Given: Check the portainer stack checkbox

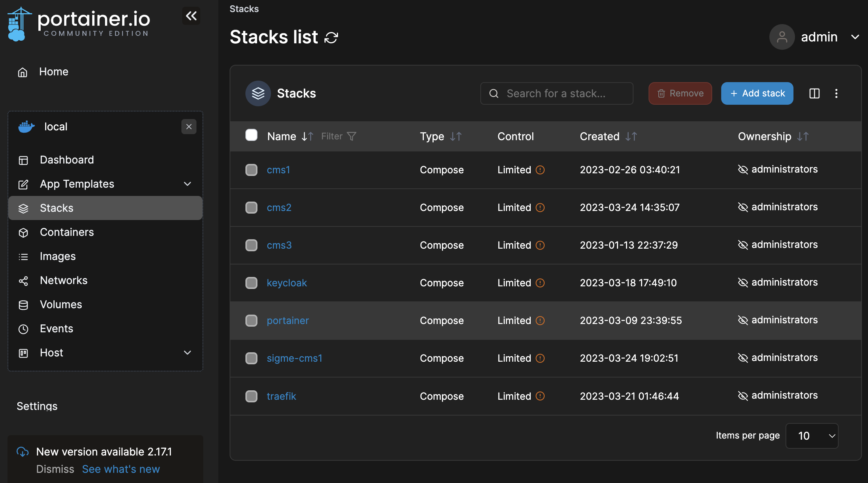Looking at the screenshot, I should tap(251, 321).
